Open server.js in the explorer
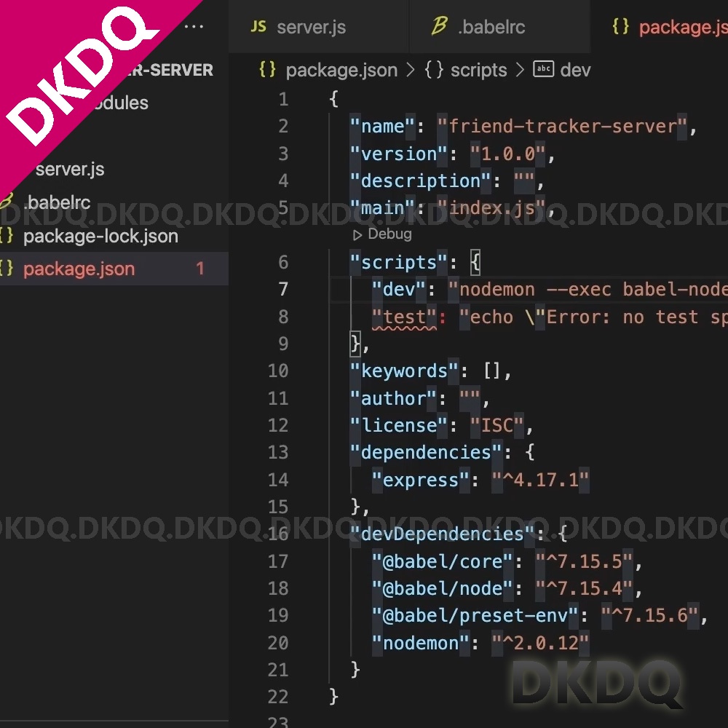Viewport: 728px width, 728px height. [x=70, y=169]
